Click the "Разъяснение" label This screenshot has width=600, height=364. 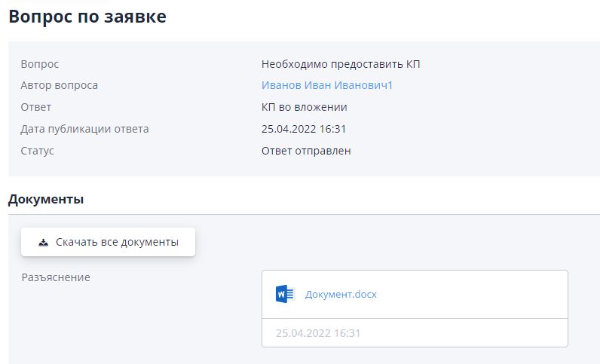tap(56, 277)
